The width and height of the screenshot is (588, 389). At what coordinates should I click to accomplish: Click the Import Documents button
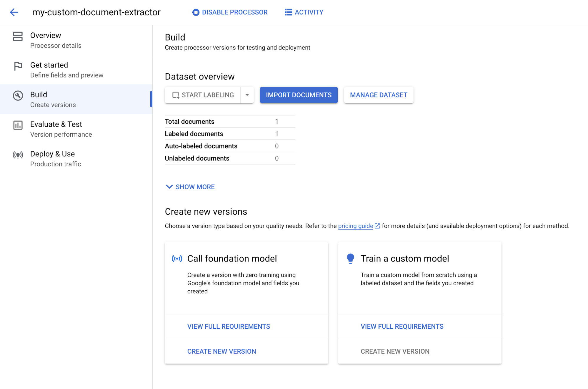(299, 95)
